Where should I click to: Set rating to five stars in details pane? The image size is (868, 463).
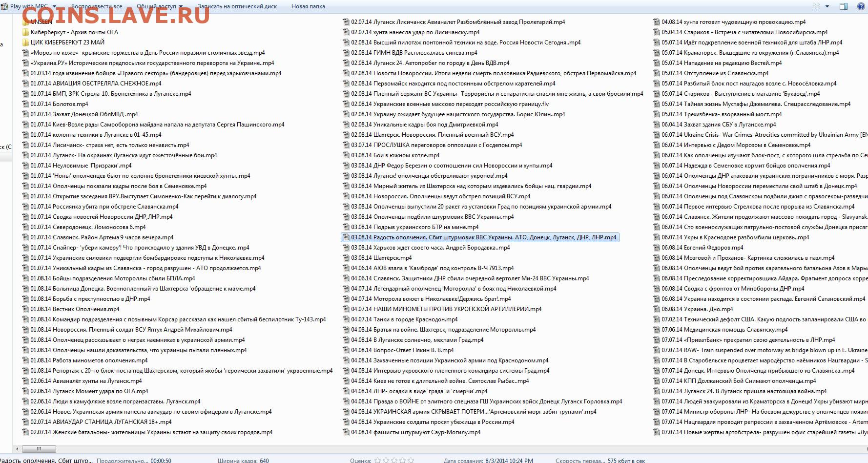click(411, 460)
